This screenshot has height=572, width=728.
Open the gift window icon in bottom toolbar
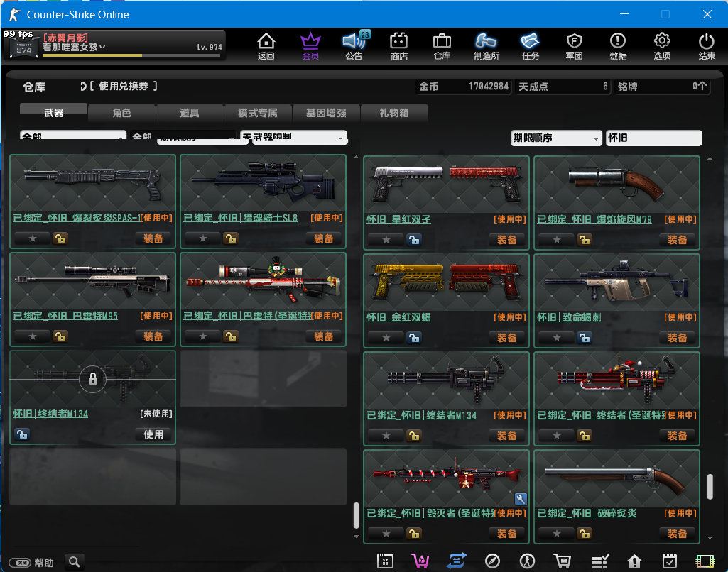point(385,561)
